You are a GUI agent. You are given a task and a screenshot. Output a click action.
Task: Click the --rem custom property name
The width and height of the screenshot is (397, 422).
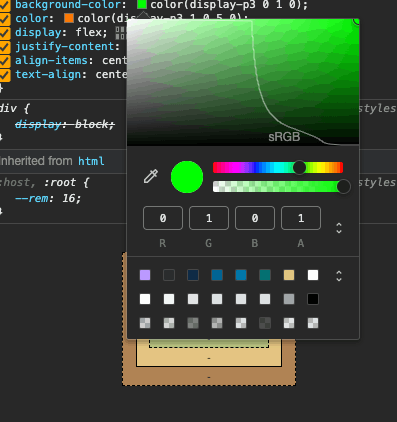pos(32,199)
